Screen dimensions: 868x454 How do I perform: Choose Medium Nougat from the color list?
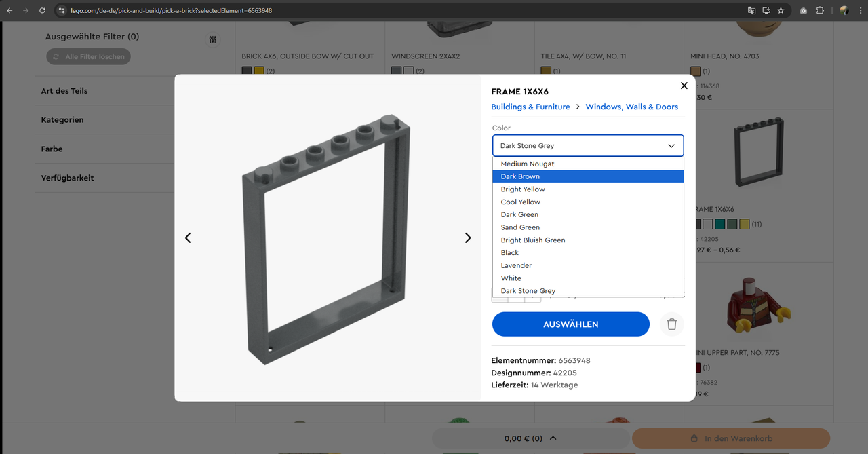(588, 164)
